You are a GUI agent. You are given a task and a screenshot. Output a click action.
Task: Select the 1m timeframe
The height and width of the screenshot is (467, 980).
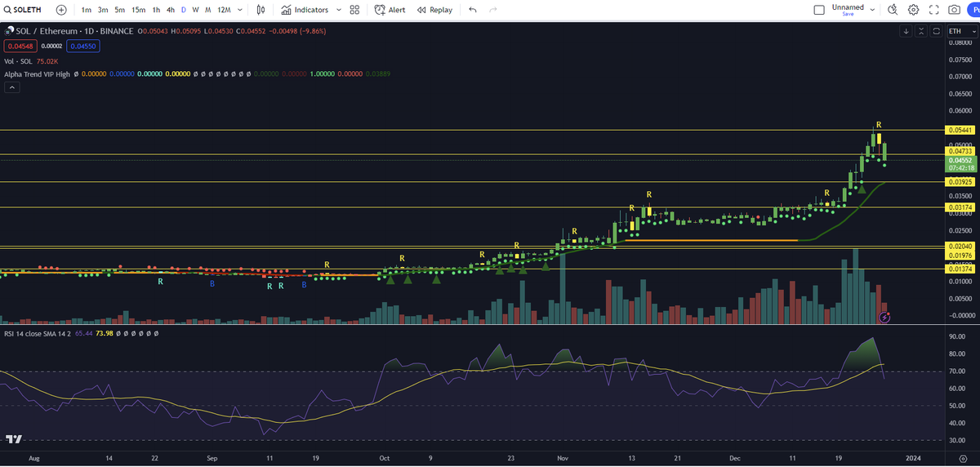[87, 10]
